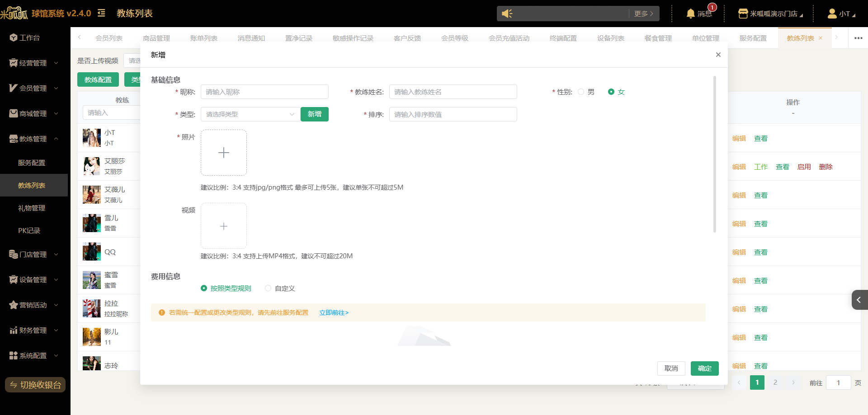The width and height of the screenshot is (868, 415).
Task: Click the 取消 cancel button
Action: click(x=671, y=368)
